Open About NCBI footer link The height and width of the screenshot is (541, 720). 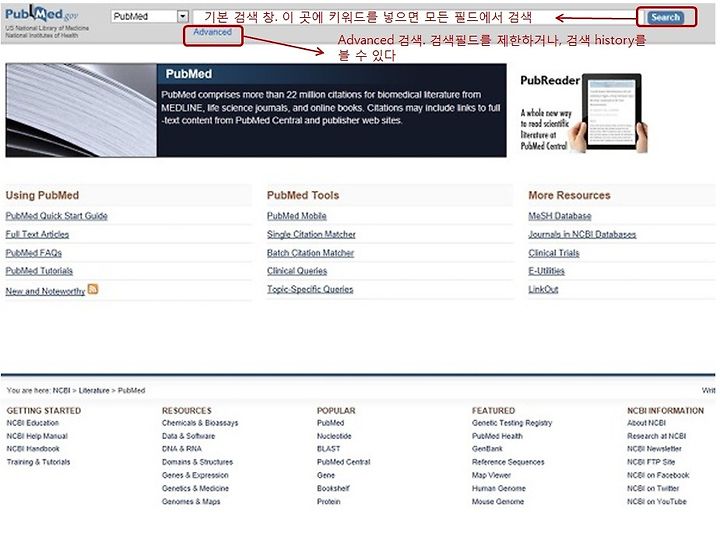[x=647, y=423]
